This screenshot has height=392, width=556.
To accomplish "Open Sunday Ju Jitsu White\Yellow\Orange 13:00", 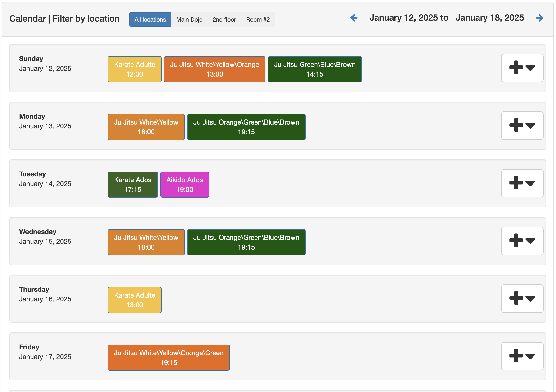I will (215, 69).
